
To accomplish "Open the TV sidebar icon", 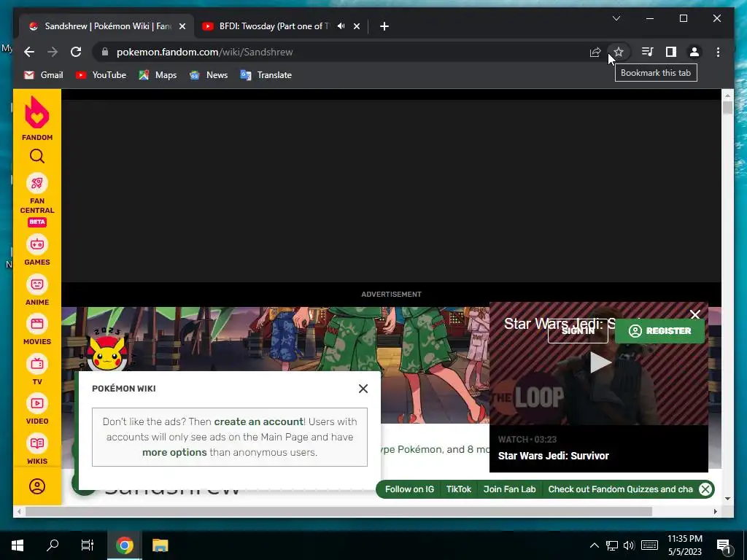I will 37,365.
